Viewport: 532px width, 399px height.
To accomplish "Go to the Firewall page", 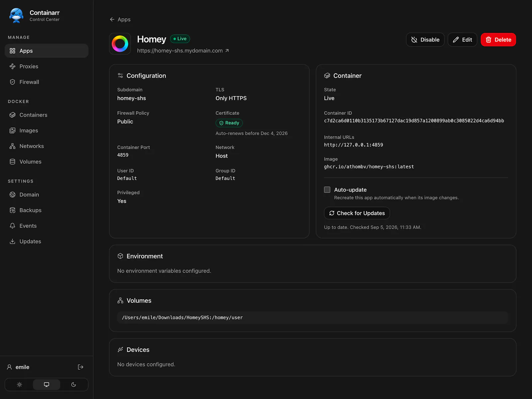I will coord(47,82).
